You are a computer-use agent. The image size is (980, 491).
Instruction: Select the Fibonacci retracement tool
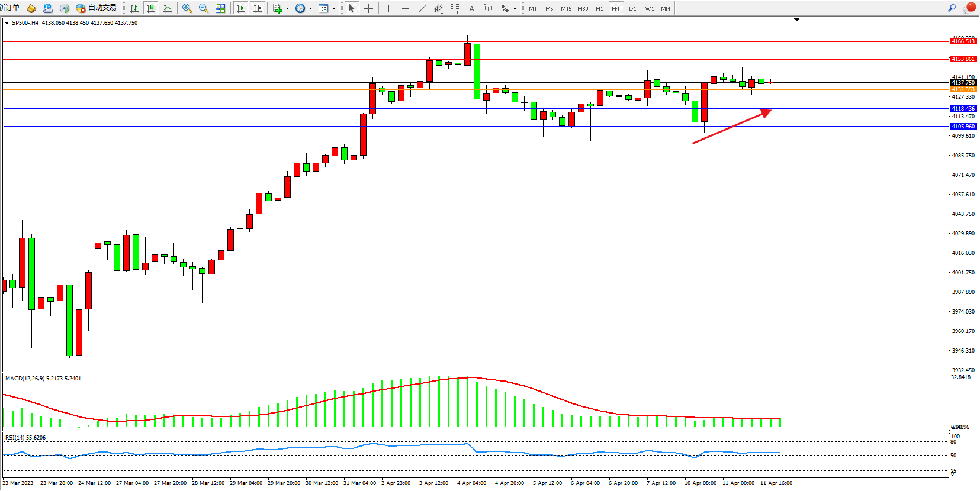(x=455, y=8)
